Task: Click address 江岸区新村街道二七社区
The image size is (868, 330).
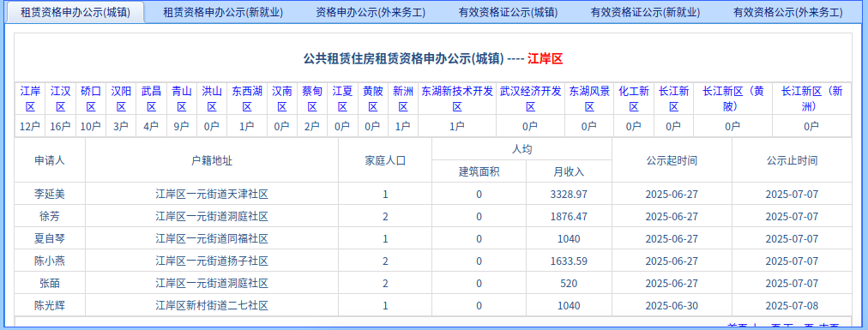Action: [x=212, y=306]
